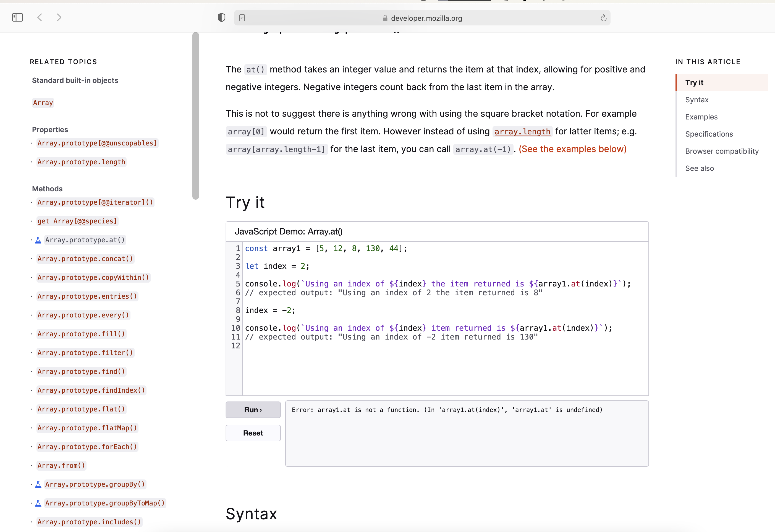Click into the code editor at line 8
Screen dimensions: 775x532
coord(270,311)
